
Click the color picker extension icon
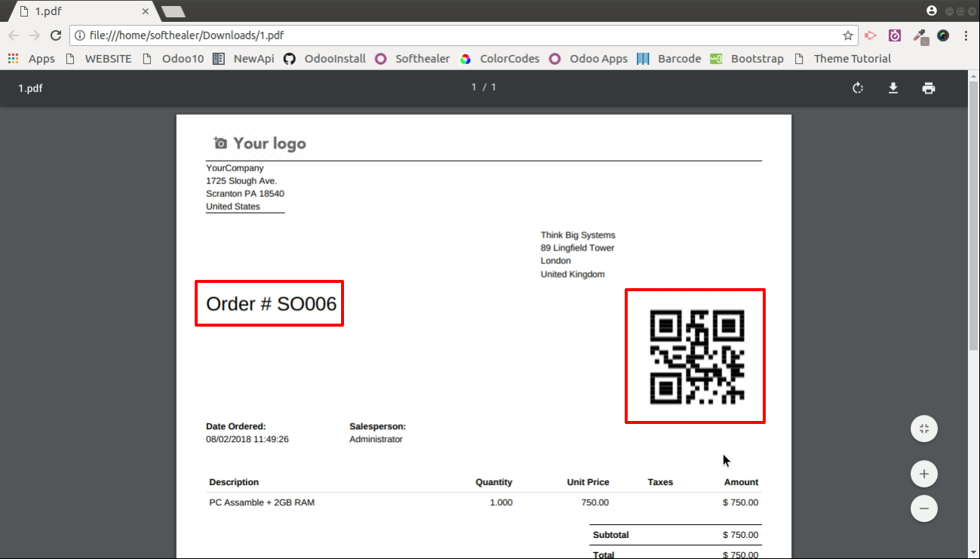coord(920,35)
